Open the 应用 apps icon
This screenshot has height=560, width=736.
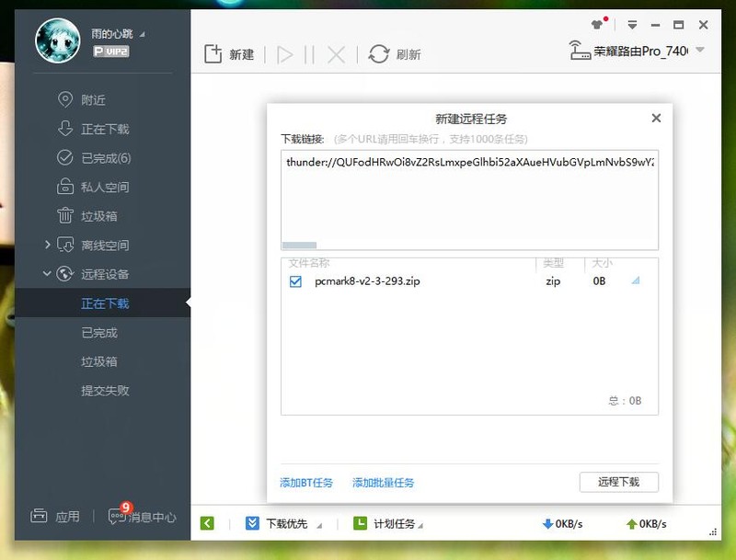point(38,518)
